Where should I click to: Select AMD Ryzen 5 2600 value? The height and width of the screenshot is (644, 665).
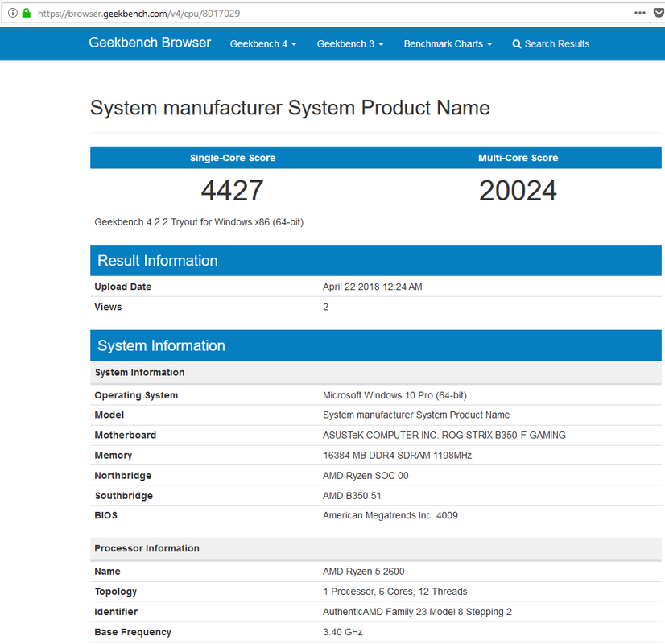point(363,571)
